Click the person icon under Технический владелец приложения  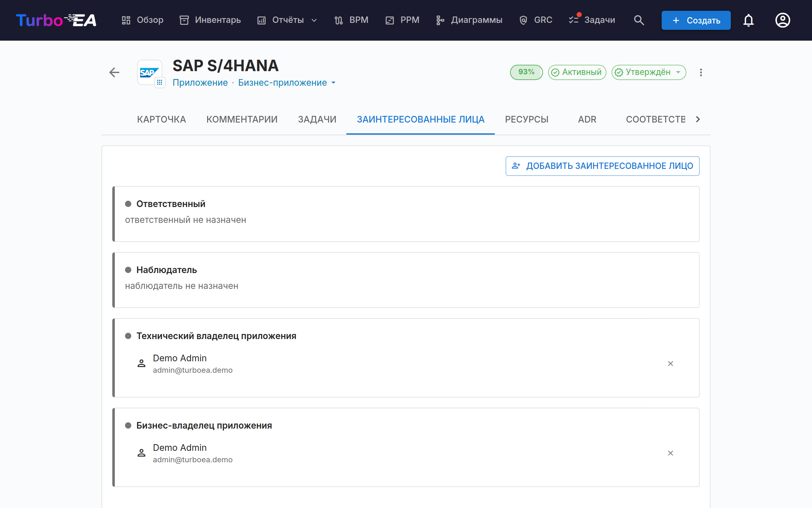click(141, 364)
